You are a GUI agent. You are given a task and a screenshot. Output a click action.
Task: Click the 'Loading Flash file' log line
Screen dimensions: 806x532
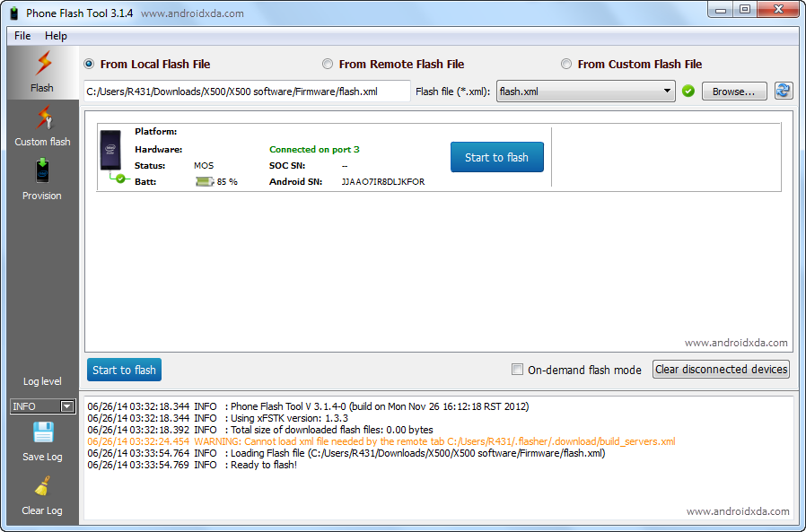click(x=346, y=453)
